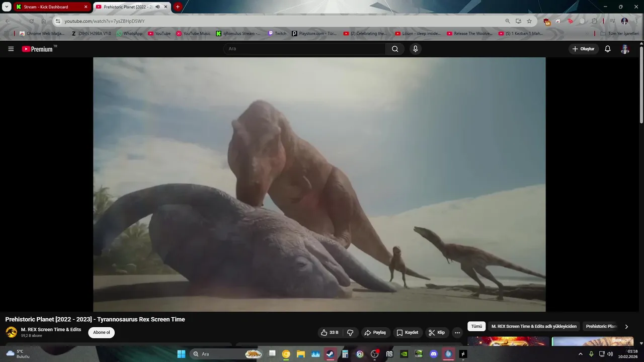
Task: Open M. REX channel avatar
Action: point(11,332)
